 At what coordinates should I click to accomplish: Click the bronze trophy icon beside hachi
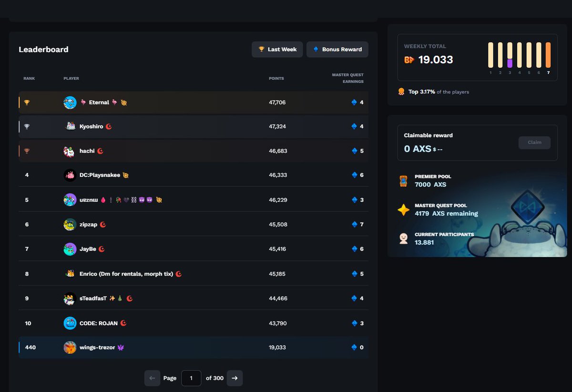click(27, 151)
